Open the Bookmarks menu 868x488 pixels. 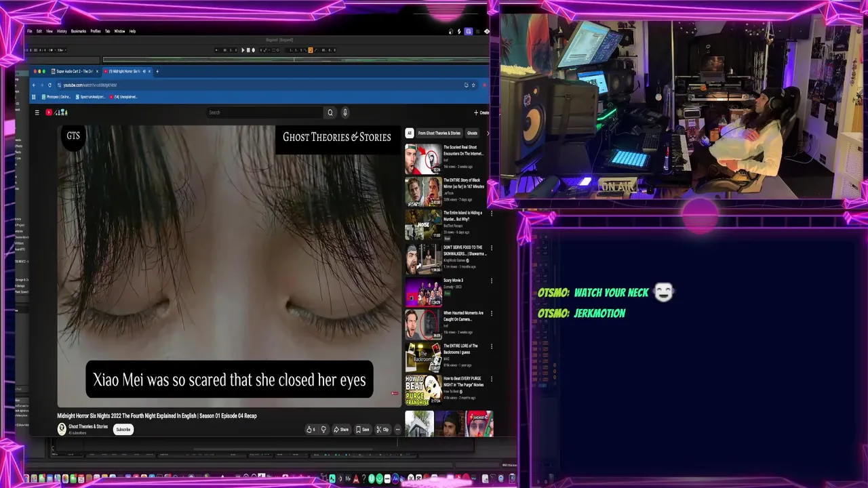(x=79, y=31)
